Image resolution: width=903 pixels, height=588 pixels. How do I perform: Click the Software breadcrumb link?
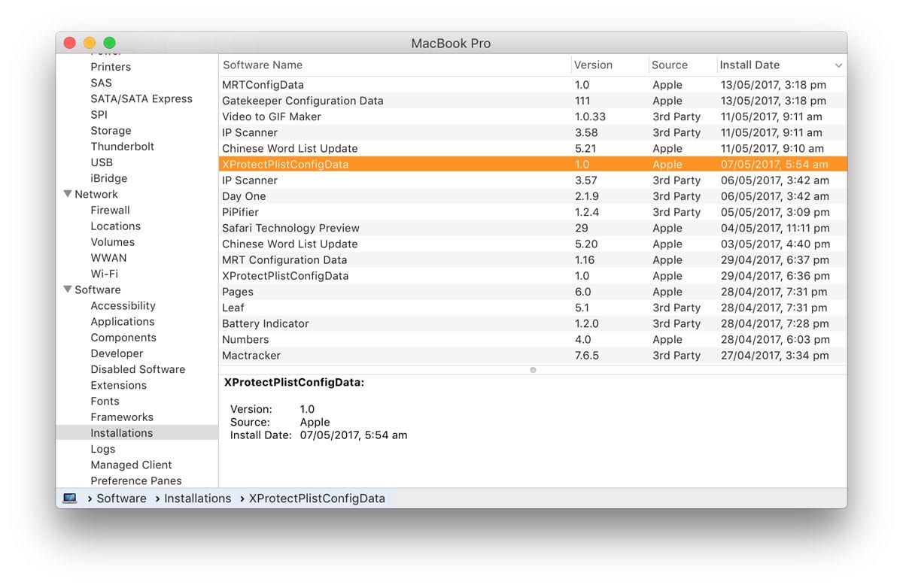coord(121,498)
